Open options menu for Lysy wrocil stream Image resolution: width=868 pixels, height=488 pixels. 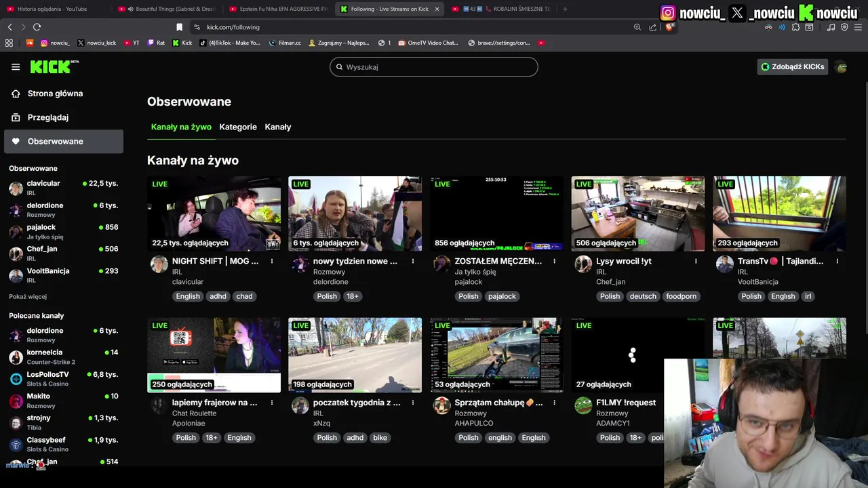click(696, 261)
